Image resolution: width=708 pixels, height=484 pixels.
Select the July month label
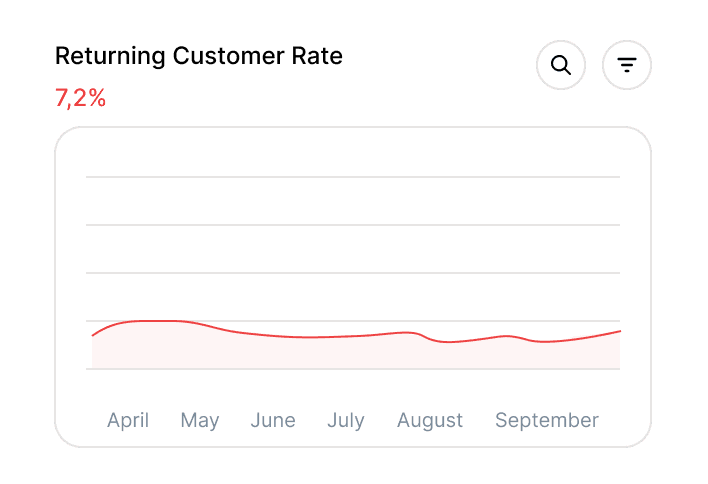(x=346, y=420)
